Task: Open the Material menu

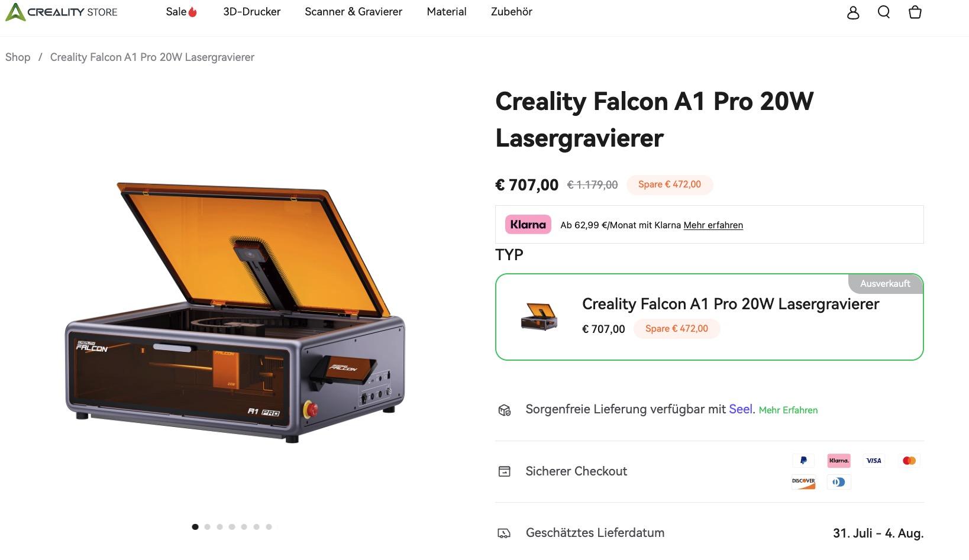Action: [x=447, y=12]
